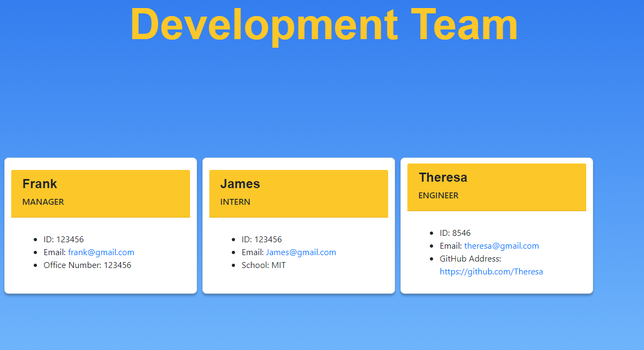644x350 pixels.
Task: Select James's name heading
Action: click(239, 183)
